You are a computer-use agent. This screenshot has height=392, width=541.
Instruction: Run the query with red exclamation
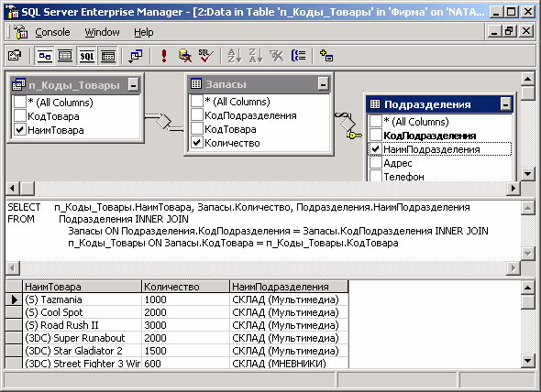(164, 56)
